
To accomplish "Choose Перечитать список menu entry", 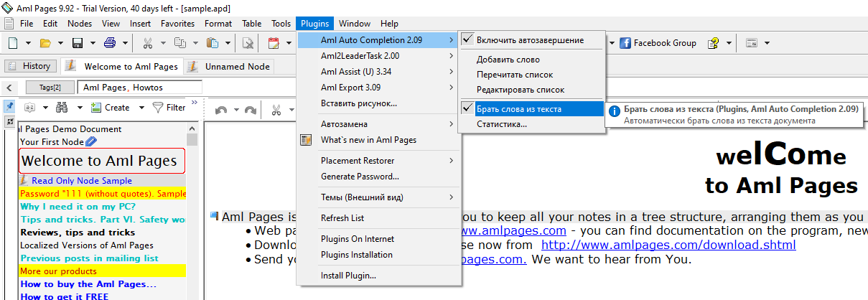I will coord(531,75).
